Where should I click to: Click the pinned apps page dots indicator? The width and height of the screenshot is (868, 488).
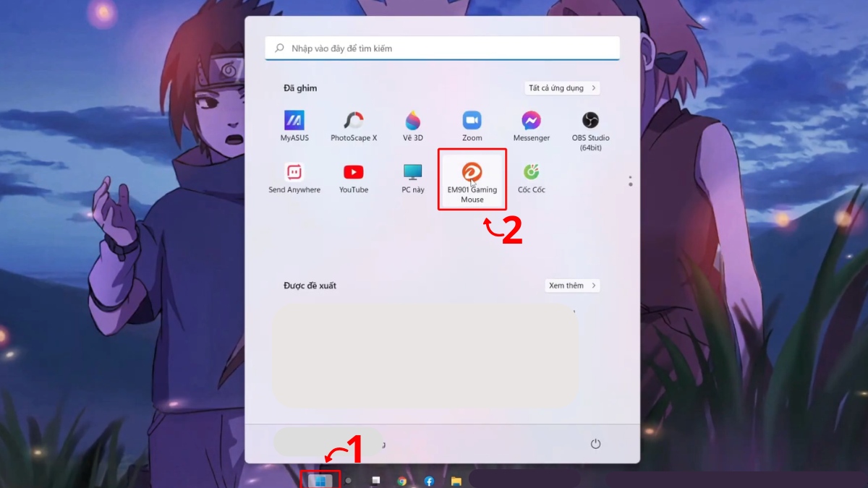(x=631, y=181)
